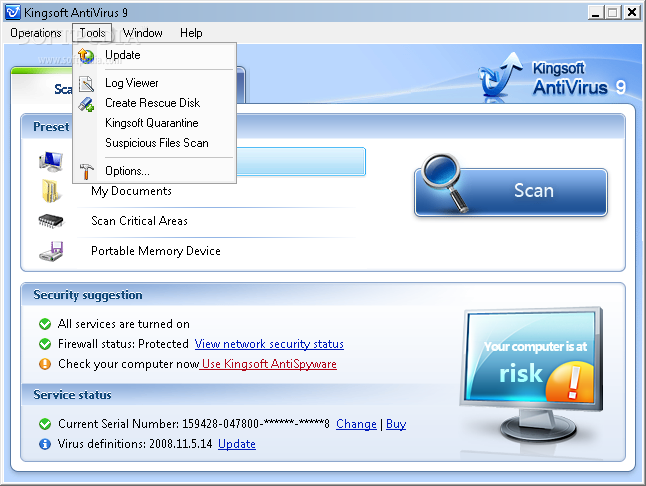The image size is (646, 486).
Task: Choose Create Rescue Disk menu entry
Action: [x=154, y=103]
